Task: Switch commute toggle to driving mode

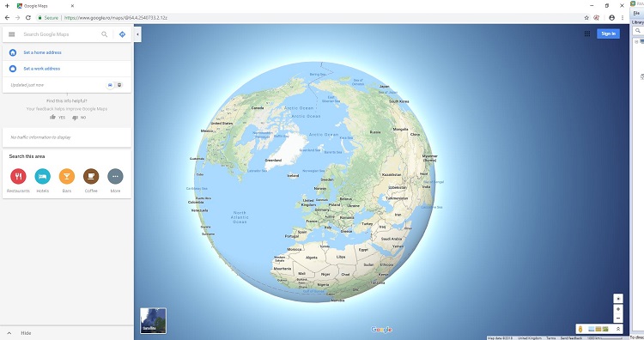Action: point(110,85)
